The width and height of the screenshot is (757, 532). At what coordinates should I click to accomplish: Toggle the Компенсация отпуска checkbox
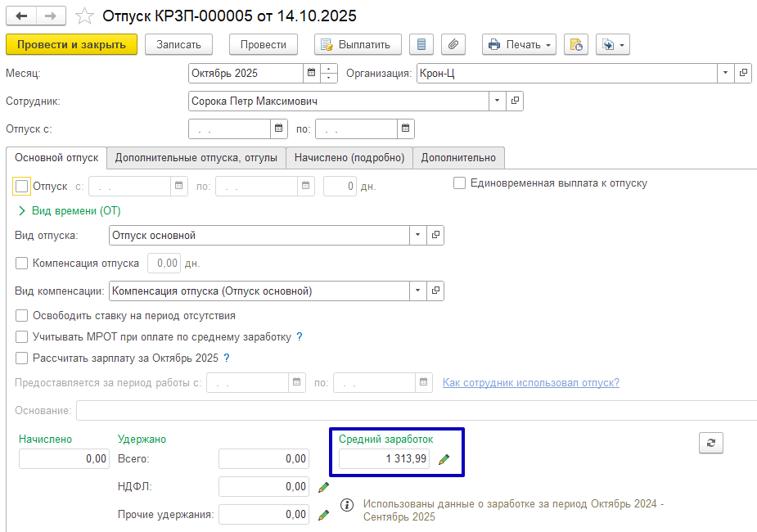point(22,264)
